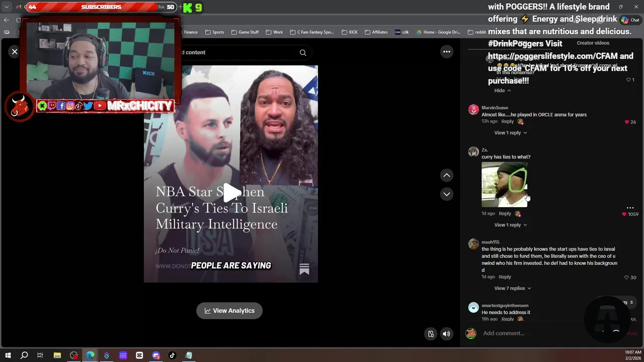Expand View 1 reply under MarvinSuave comment
Viewport: 644px width, 362px height.
tap(510, 133)
